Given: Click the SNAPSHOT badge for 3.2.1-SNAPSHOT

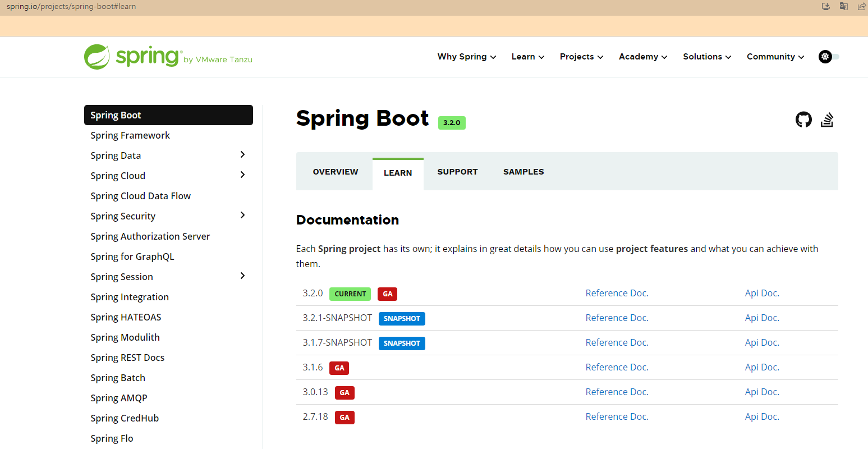Looking at the screenshot, I should point(402,318).
